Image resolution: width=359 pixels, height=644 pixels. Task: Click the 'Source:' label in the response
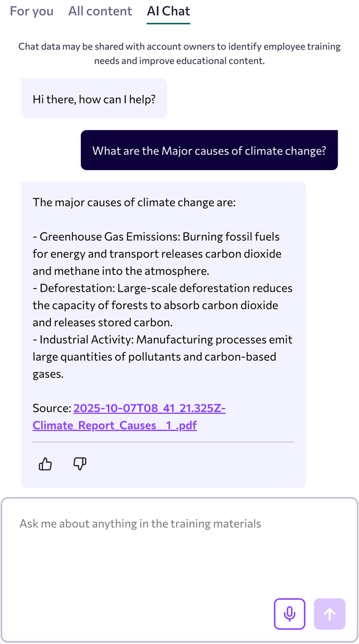click(x=52, y=408)
